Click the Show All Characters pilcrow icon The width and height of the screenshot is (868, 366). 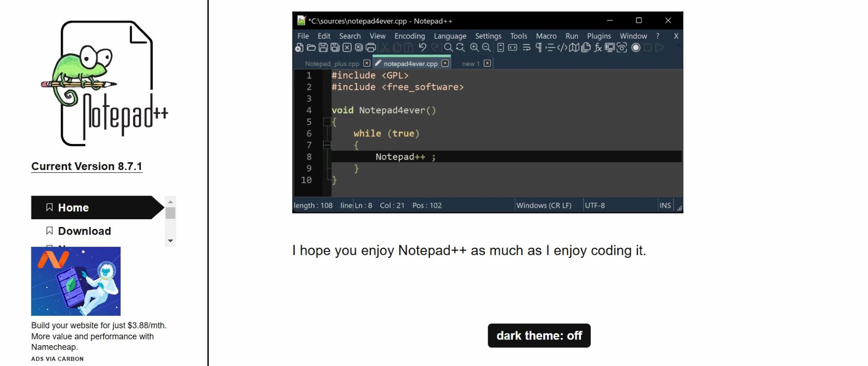[539, 47]
